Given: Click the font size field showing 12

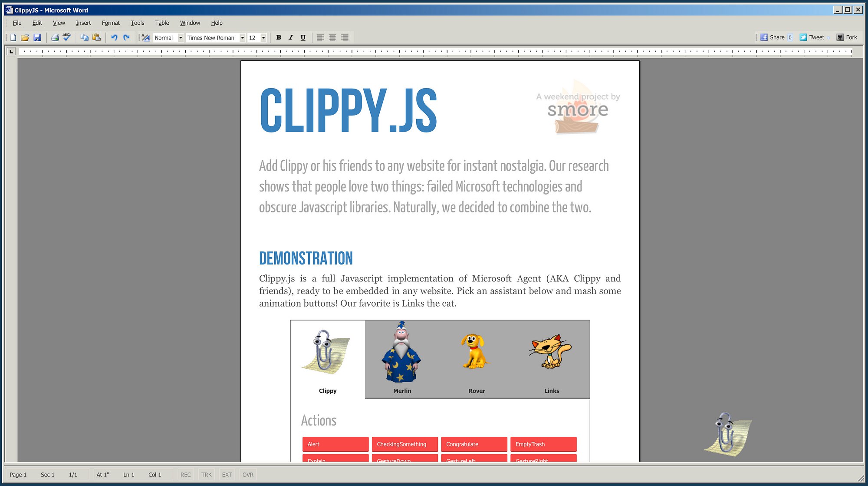Looking at the screenshot, I should 253,38.
